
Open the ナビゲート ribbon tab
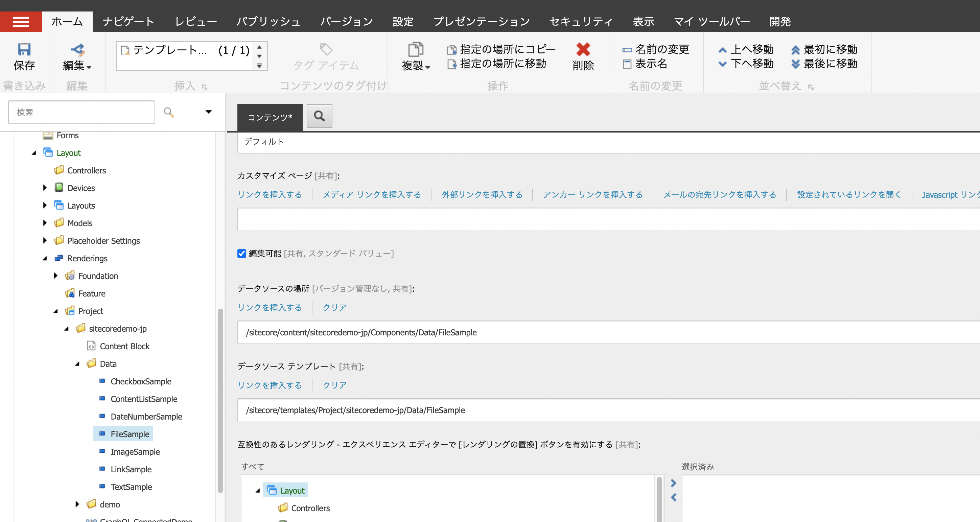pos(128,22)
